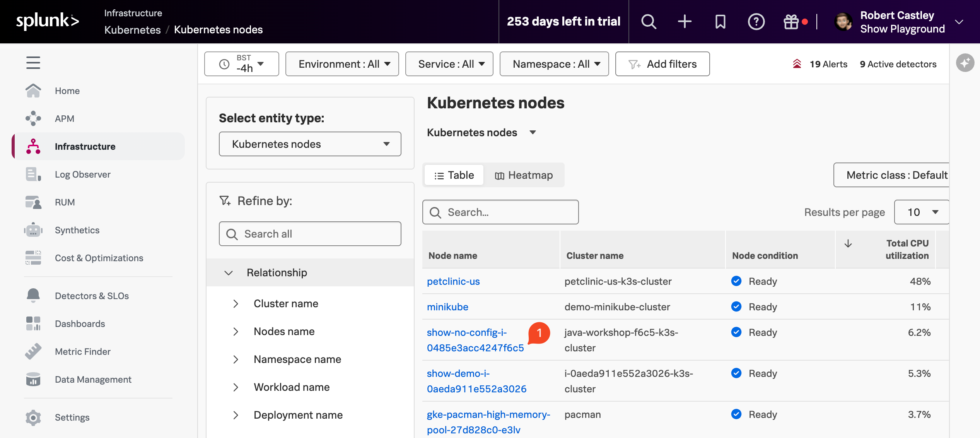
Task: Switch to the Heatmap view tab
Action: 524,175
